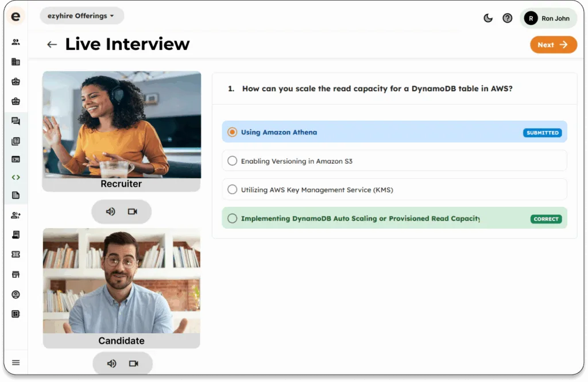Go back using the left arrow
Screen dimensions: 588x382
coord(52,45)
